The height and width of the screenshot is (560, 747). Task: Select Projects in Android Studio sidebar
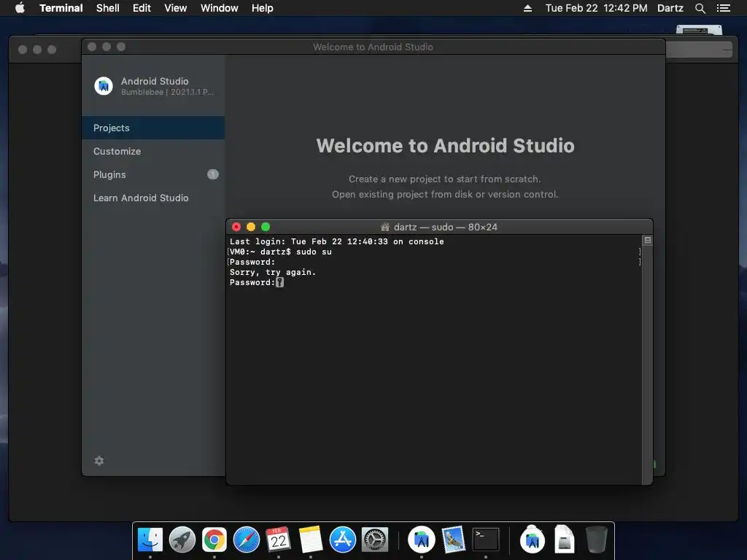coord(153,128)
